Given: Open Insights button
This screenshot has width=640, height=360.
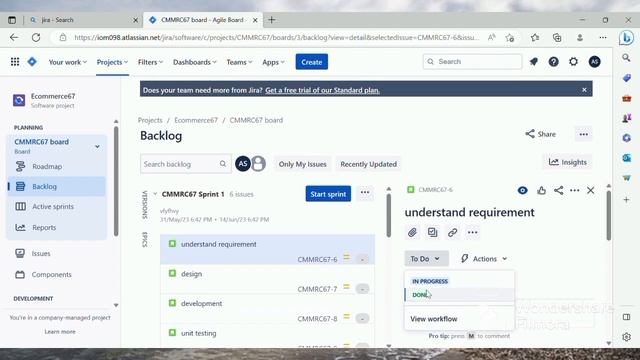Looking at the screenshot, I should [x=567, y=162].
